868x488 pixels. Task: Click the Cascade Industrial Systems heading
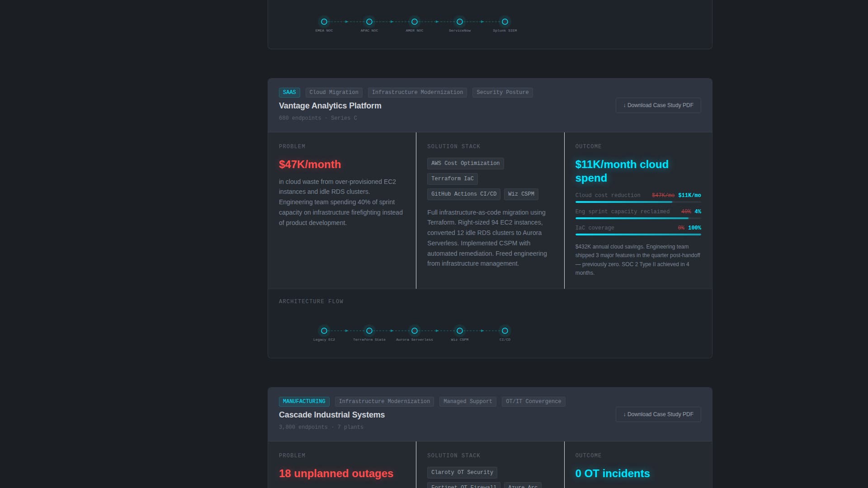tap(331, 415)
